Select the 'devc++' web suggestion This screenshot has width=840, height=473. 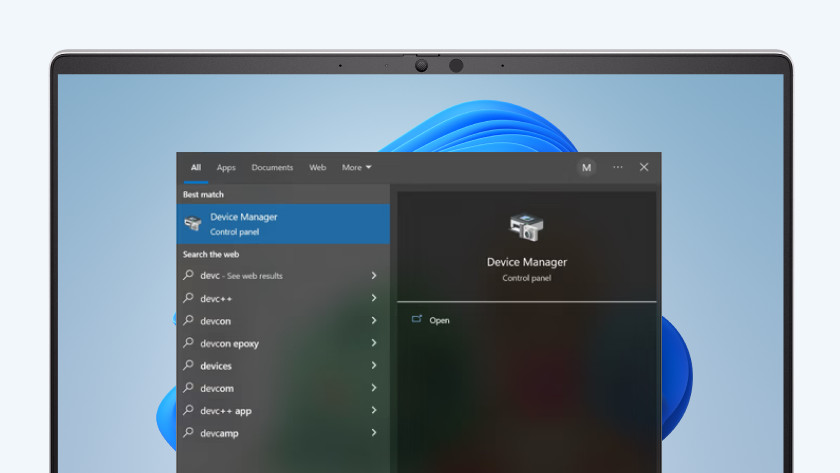click(283, 298)
